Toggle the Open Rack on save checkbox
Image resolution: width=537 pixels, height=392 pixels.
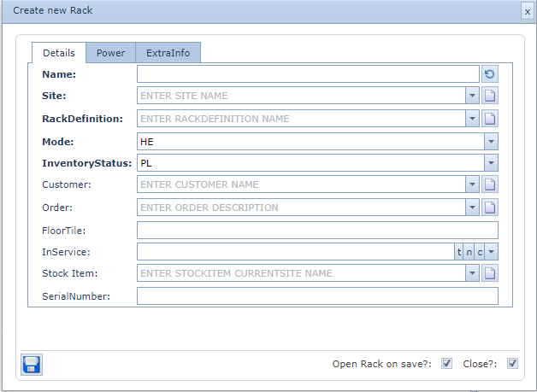coord(446,364)
